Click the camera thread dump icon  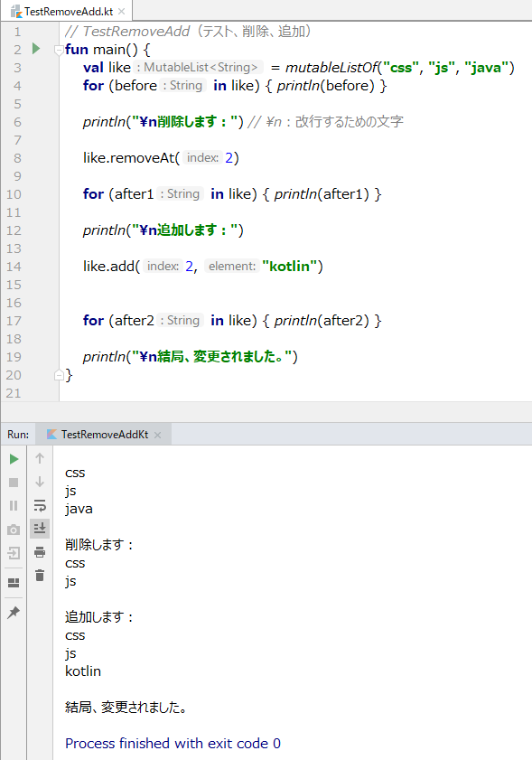click(x=14, y=530)
